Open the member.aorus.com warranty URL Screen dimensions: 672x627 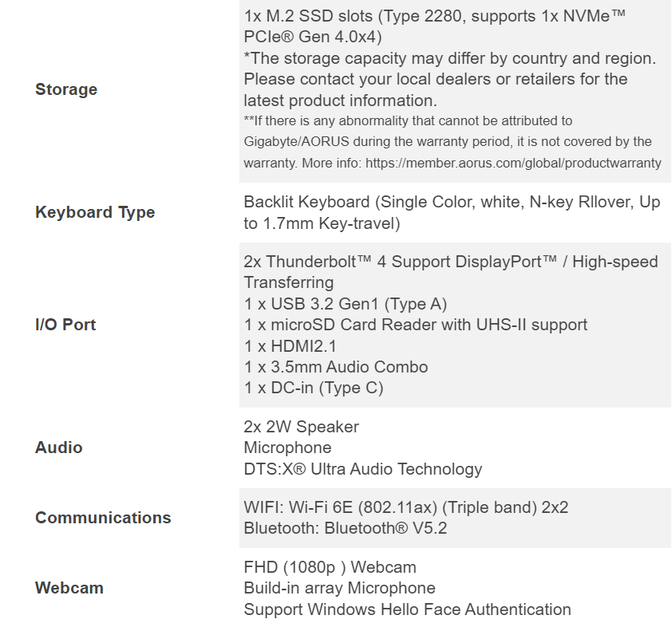[513, 164]
